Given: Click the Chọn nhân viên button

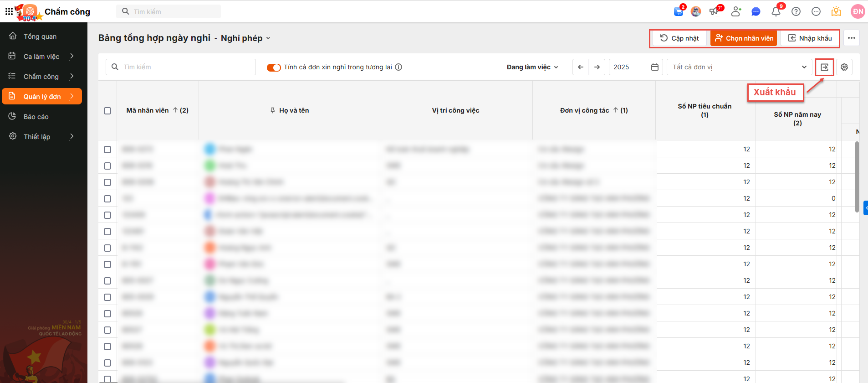Looking at the screenshot, I should [x=744, y=38].
